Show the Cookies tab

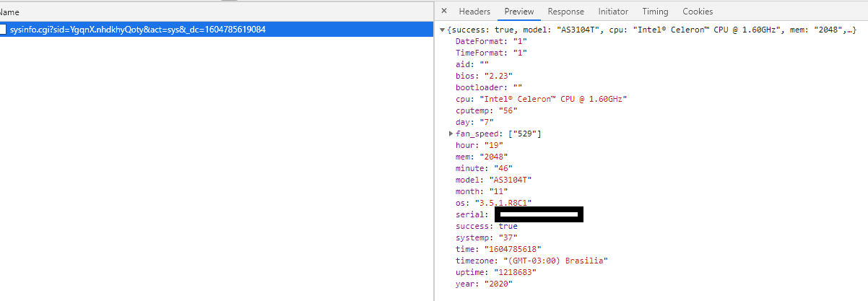tap(698, 12)
